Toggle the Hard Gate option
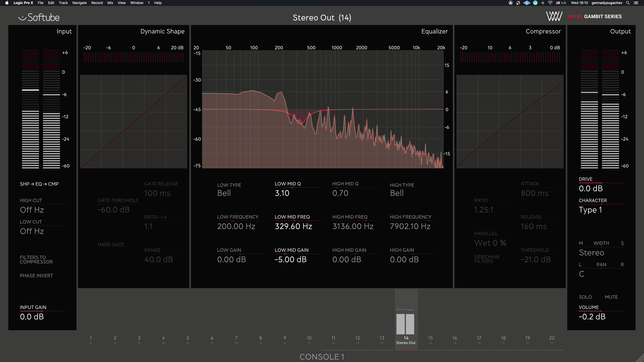Viewport: 644px width, 362px height. pyautogui.click(x=111, y=245)
